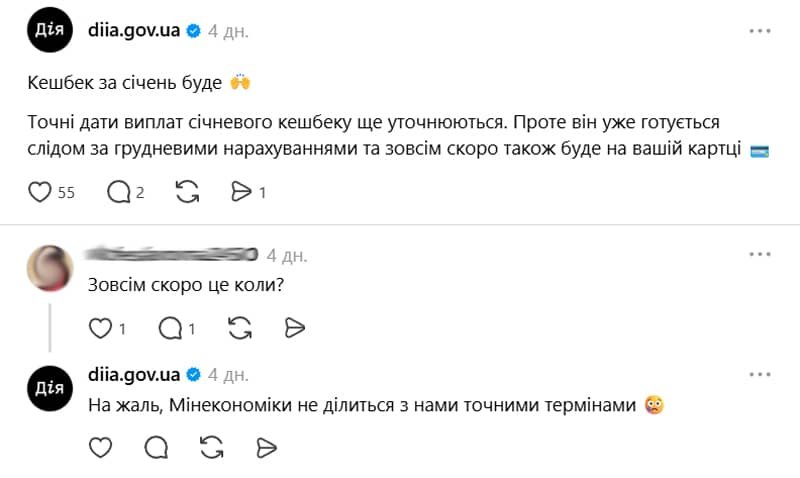Like the main post about January cashback
The width and height of the screenshot is (800, 478).
click(x=40, y=192)
